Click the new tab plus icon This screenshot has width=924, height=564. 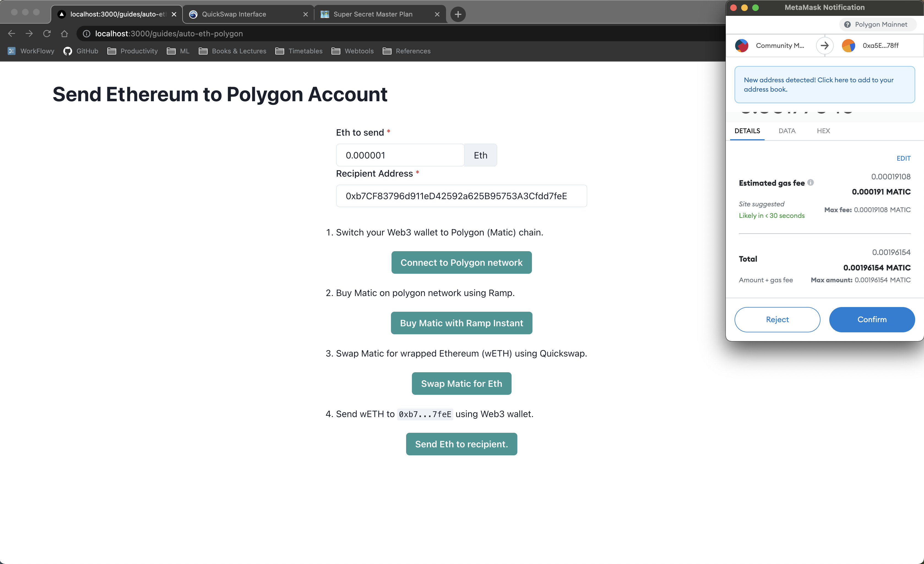point(458,13)
